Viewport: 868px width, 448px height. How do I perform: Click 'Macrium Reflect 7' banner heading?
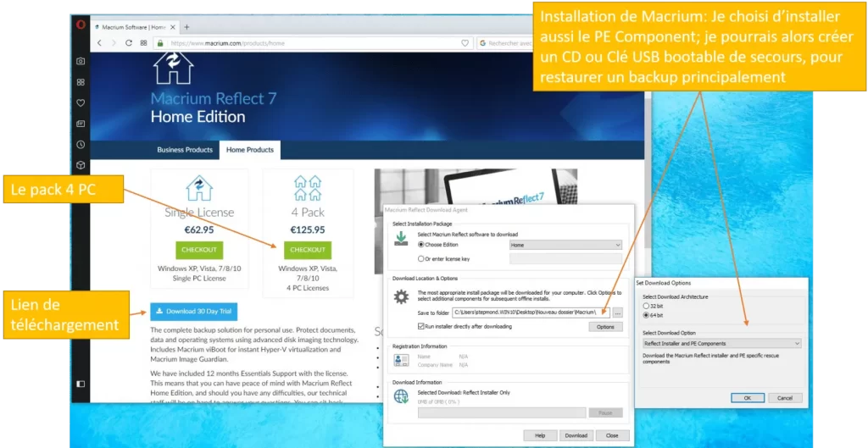click(213, 99)
